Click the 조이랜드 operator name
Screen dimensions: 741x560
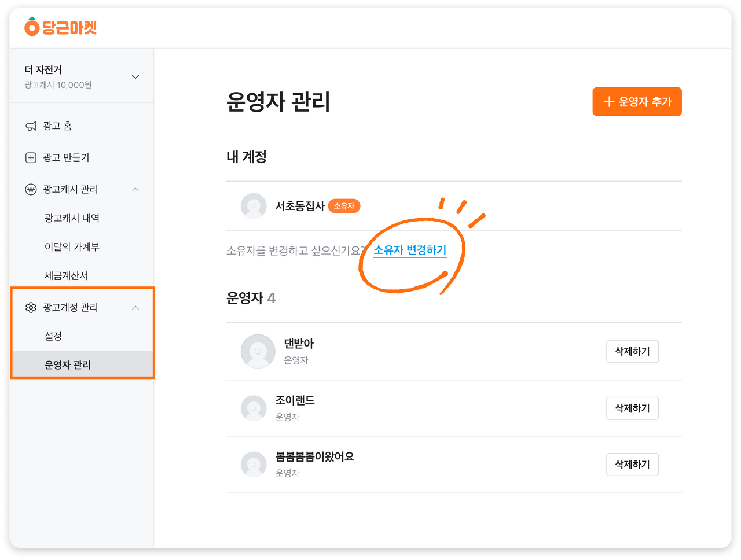click(x=295, y=400)
